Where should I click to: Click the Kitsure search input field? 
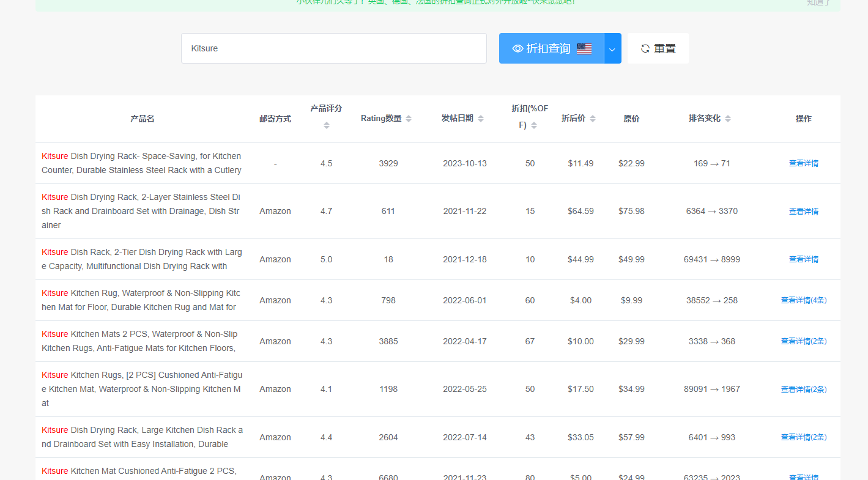click(334, 48)
